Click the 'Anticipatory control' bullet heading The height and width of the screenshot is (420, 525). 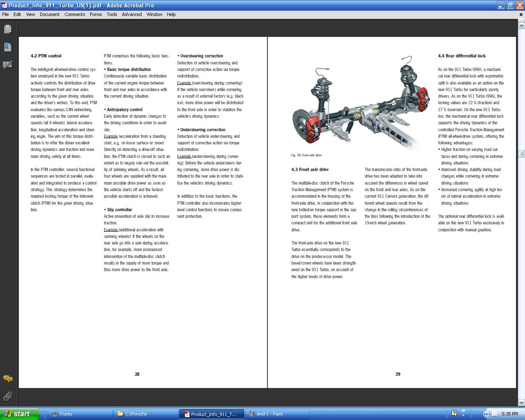click(x=125, y=110)
